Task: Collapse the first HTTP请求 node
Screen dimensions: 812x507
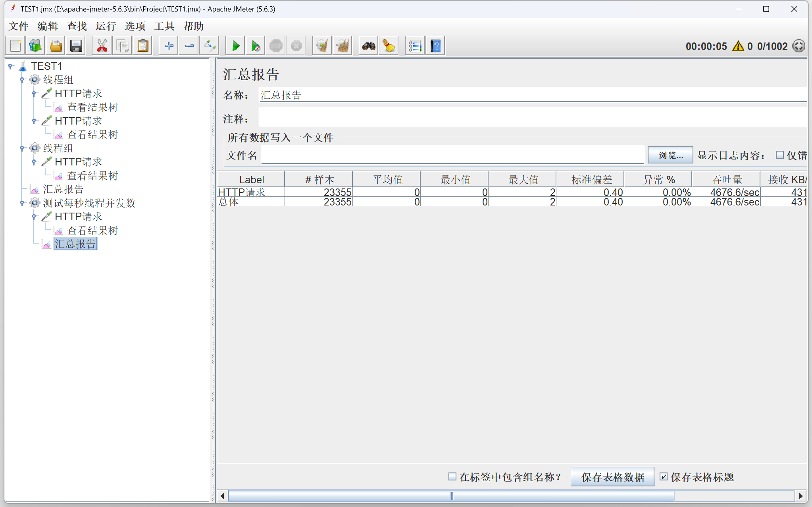Action: coord(35,94)
